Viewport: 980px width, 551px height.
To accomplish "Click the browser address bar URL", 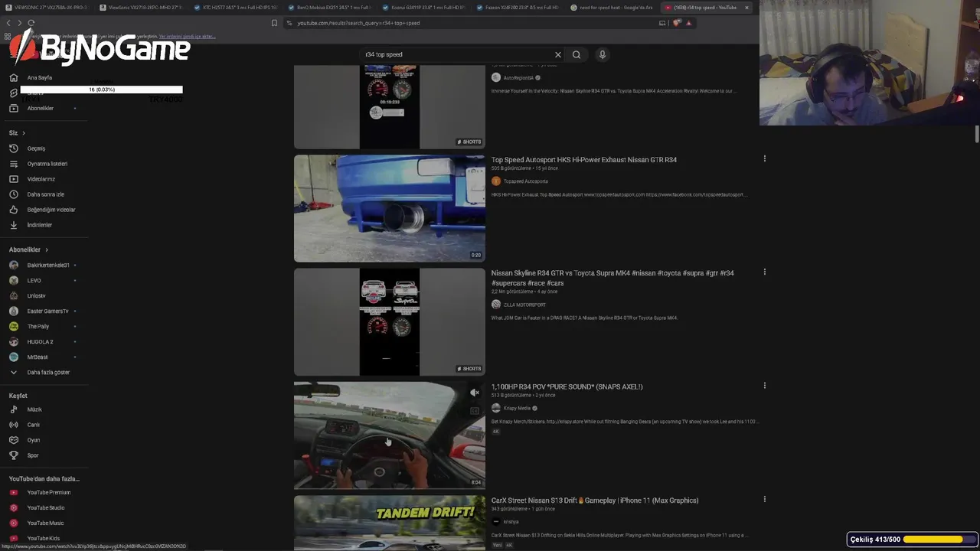I will (358, 23).
